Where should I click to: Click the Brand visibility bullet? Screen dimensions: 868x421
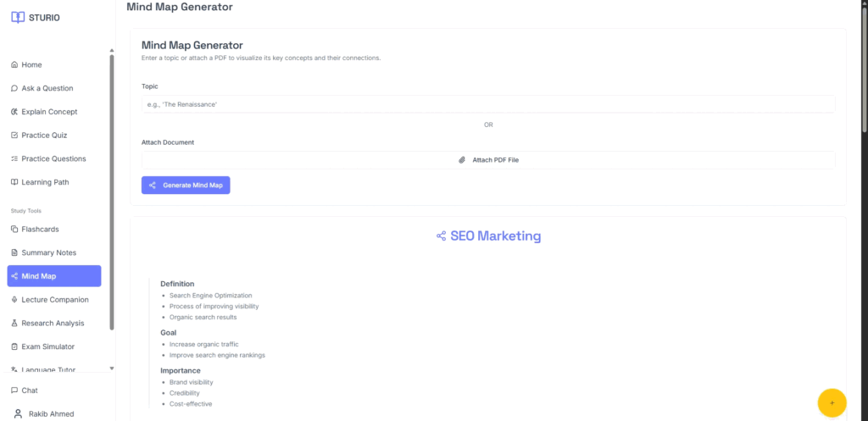click(x=191, y=382)
